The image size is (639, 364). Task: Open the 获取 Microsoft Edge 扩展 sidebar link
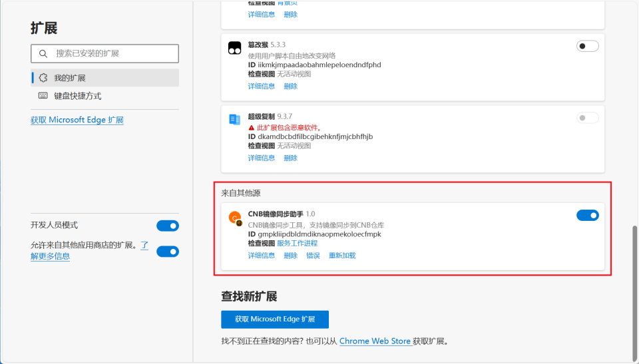pyautogui.click(x=77, y=120)
